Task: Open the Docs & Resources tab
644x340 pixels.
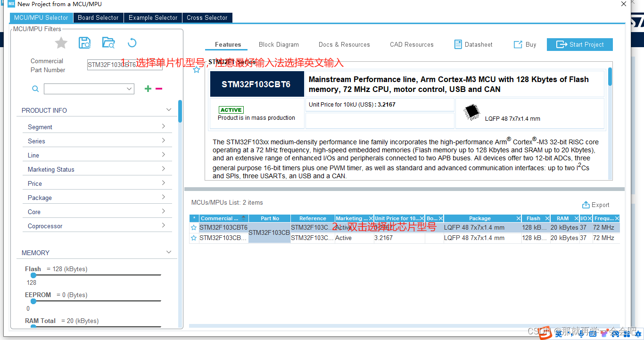Action: 344,44
